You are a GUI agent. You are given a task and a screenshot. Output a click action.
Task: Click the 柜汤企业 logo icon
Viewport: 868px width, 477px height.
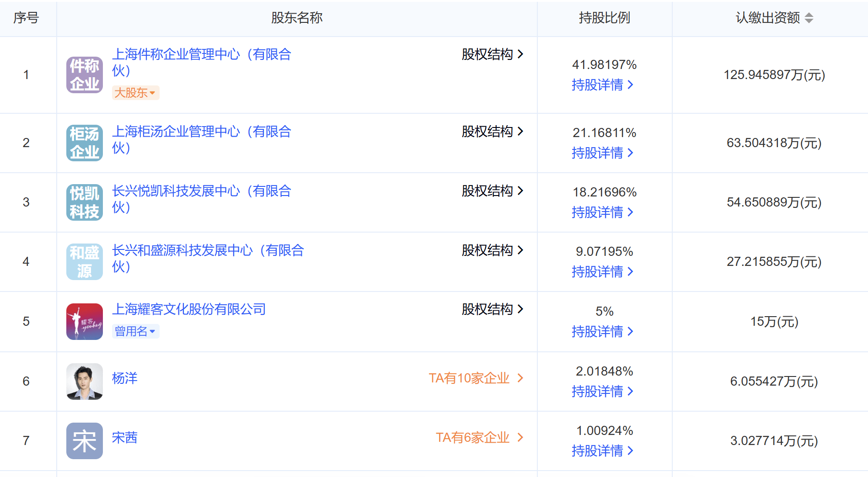(x=84, y=143)
